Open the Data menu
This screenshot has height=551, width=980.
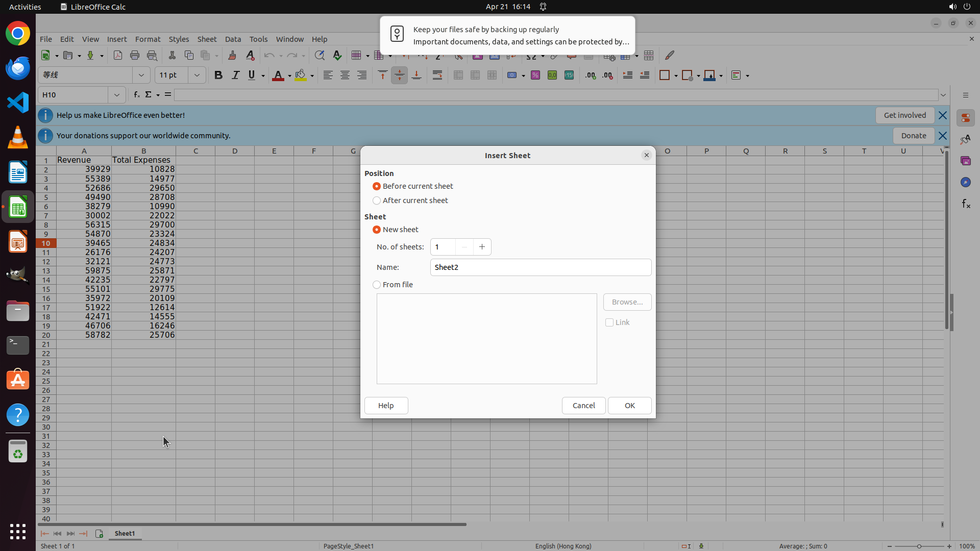[x=233, y=39]
